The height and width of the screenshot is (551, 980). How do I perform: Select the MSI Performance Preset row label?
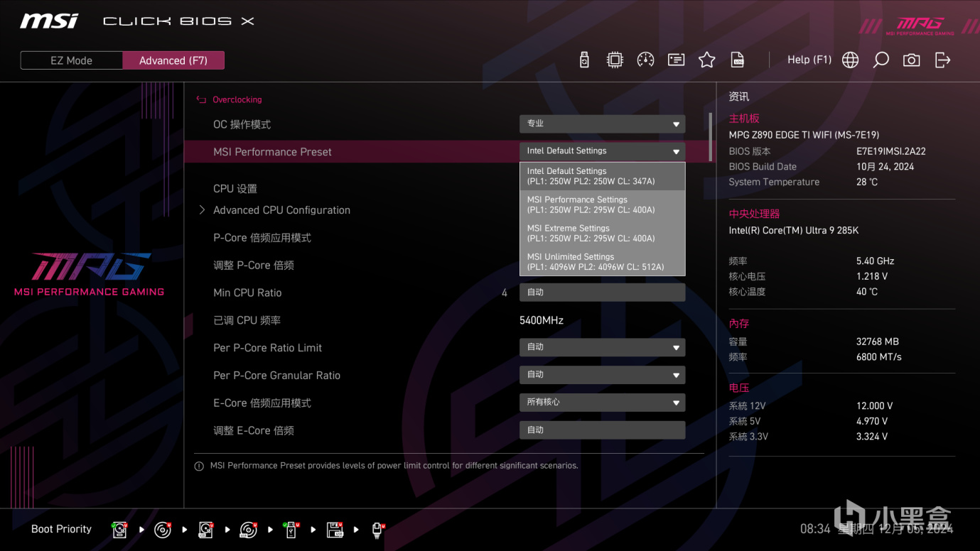(272, 152)
